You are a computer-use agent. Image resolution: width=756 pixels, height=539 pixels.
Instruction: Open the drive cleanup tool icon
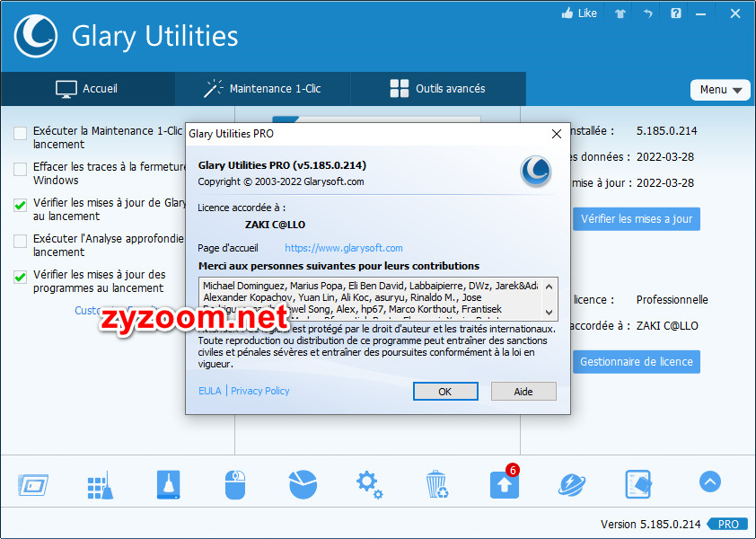(168, 484)
